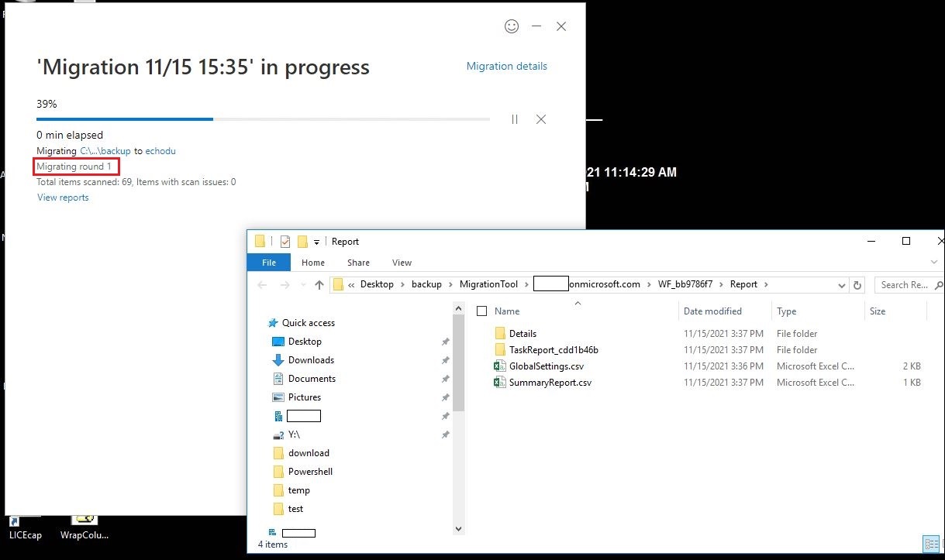Expand the breadcrumb chevron after Report

765,284
